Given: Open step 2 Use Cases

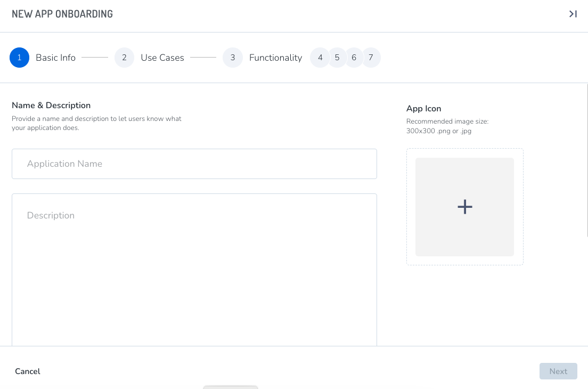Looking at the screenshot, I should 124,58.
